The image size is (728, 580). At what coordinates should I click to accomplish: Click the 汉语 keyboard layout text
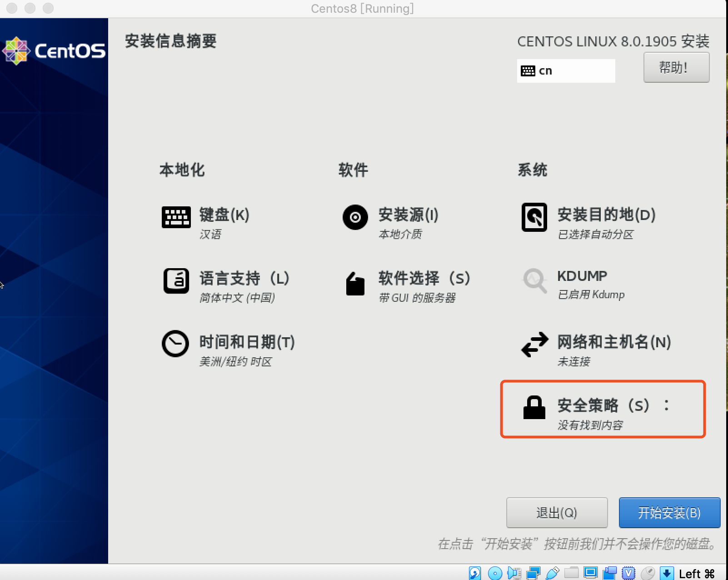point(210,235)
